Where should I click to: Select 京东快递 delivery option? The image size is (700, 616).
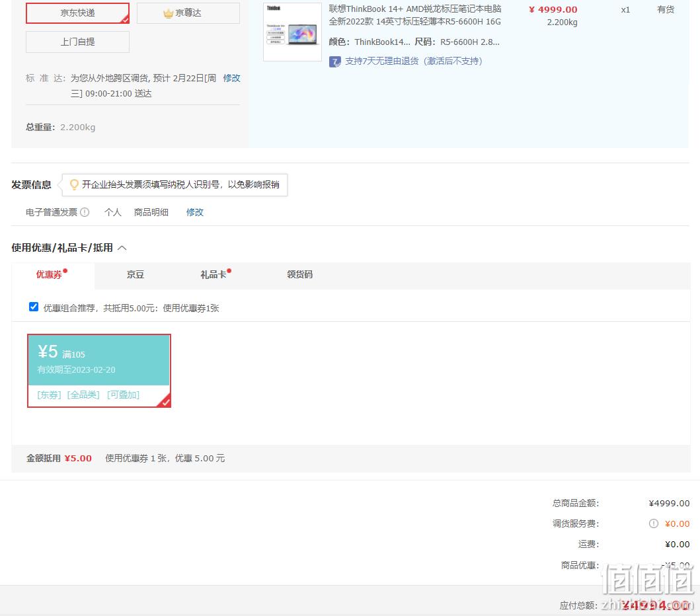click(78, 13)
